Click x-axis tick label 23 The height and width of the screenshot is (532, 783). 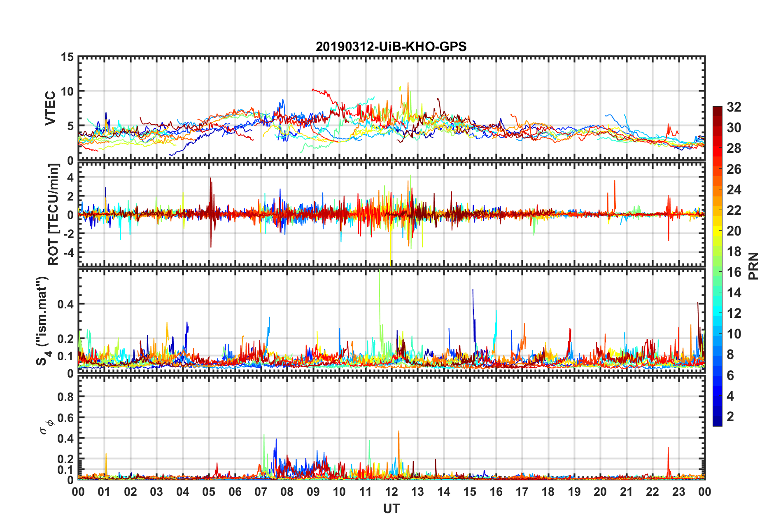coord(678,492)
